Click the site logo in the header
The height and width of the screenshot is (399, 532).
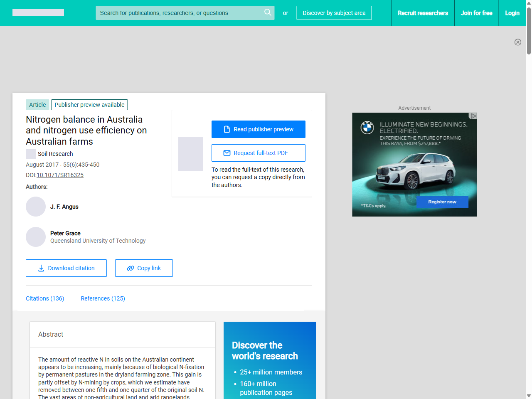38,12
